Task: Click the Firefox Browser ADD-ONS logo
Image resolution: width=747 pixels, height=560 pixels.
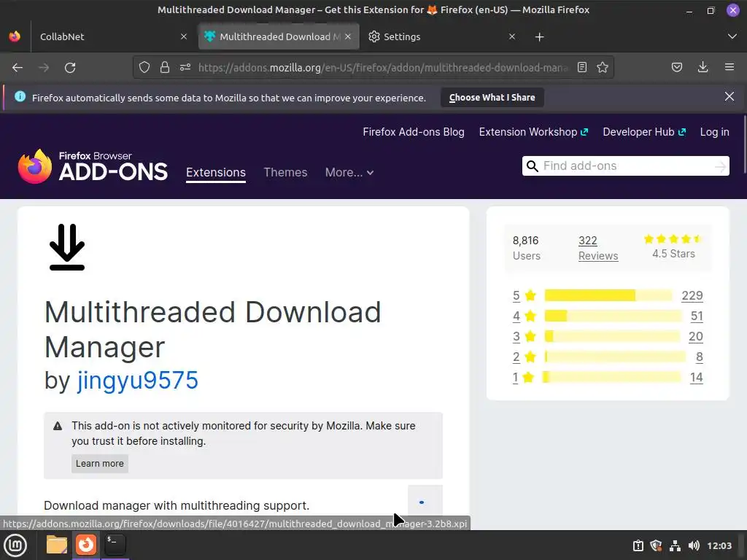Action: coord(93,166)
